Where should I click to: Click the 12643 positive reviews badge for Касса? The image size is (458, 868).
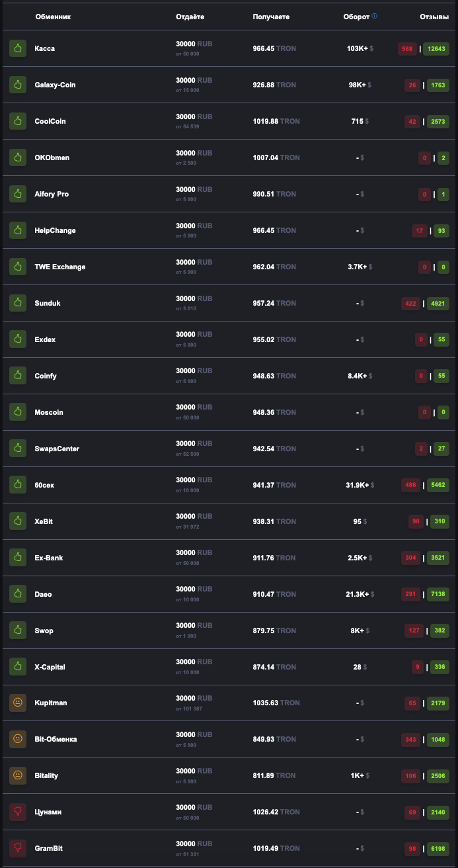tap(437, 48)
